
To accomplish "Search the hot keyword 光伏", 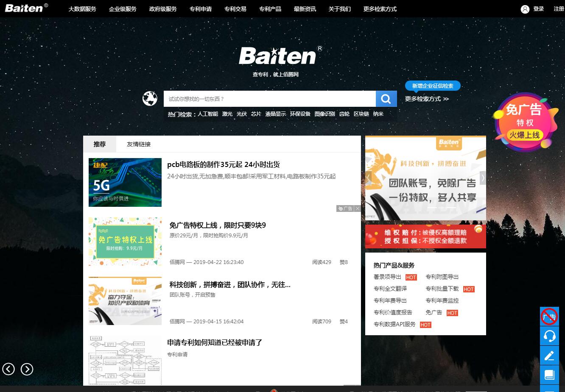I will (242, 114).
